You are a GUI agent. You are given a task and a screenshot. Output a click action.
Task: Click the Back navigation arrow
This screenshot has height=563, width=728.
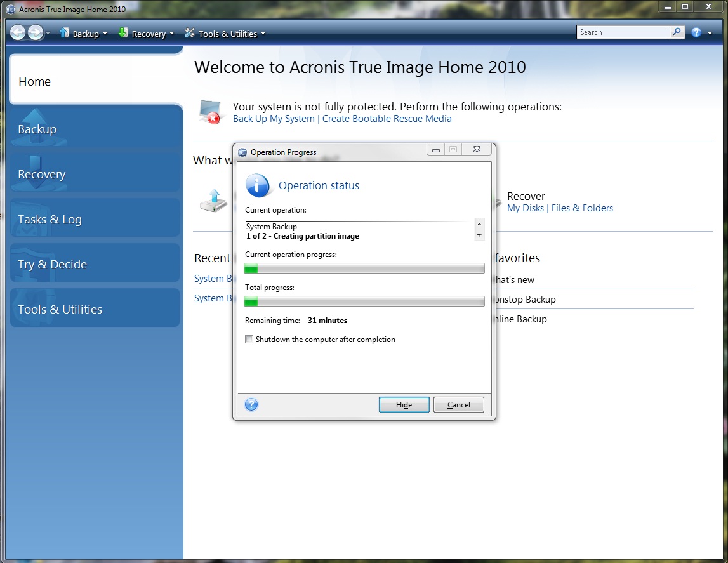pyautogui.click(x=18, y=32)
